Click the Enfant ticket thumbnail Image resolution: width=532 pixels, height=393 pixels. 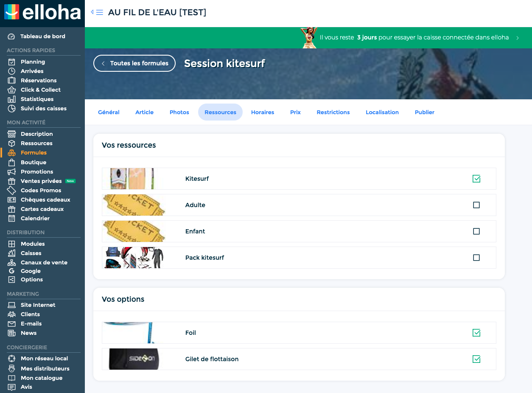pos(134,231)
